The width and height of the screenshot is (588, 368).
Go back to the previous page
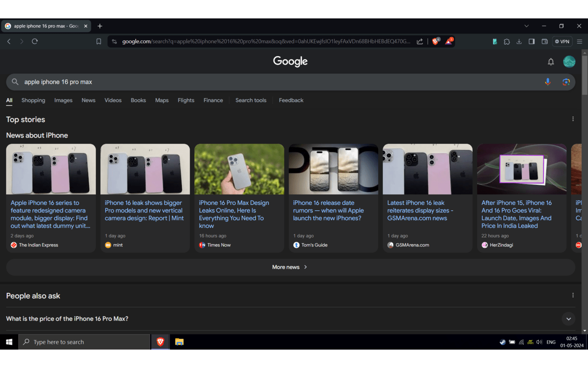click(9, 41)
